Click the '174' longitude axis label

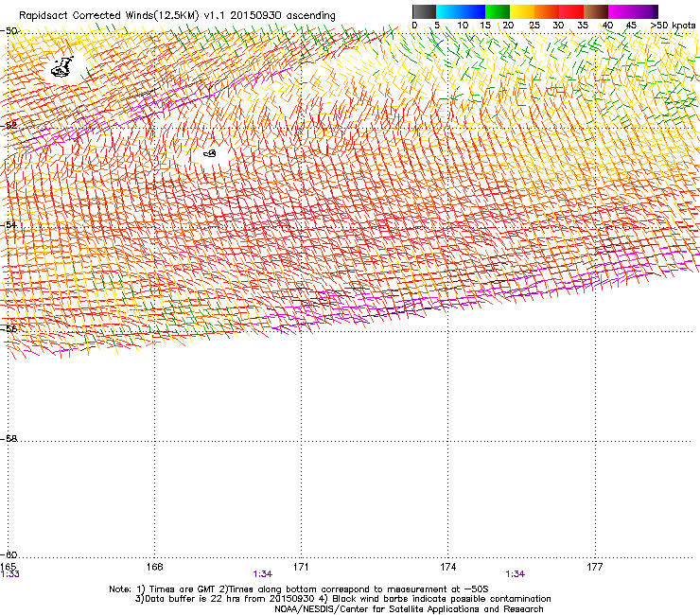point(447,567)
